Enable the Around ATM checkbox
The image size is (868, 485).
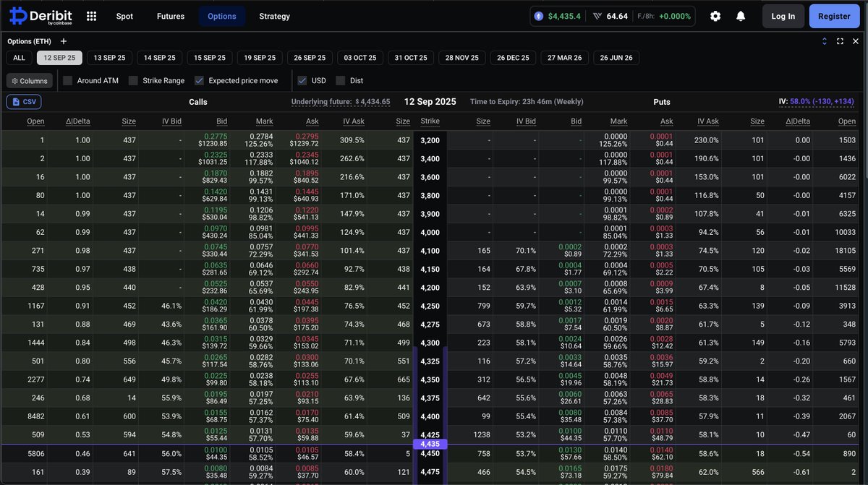tap(68, 80)
